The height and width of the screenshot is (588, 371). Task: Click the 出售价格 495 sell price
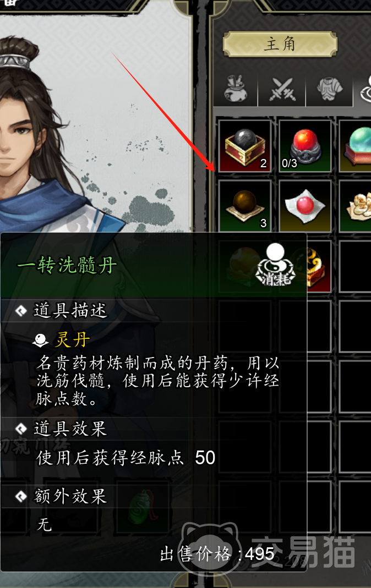[x=217, y=553]
